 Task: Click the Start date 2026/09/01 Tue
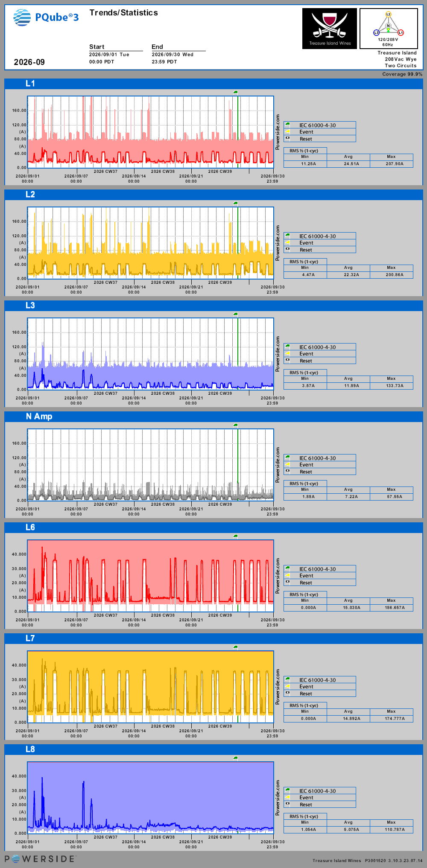[109, 55]
